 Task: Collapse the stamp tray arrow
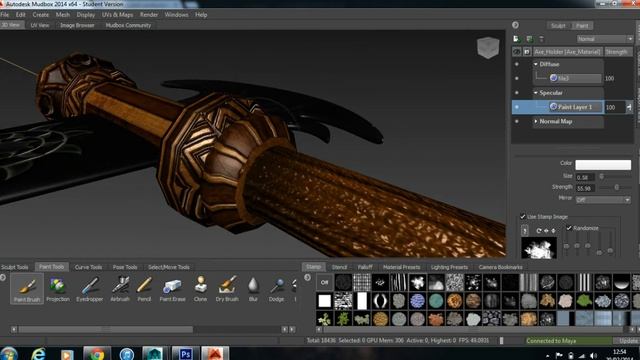point(307,278)
